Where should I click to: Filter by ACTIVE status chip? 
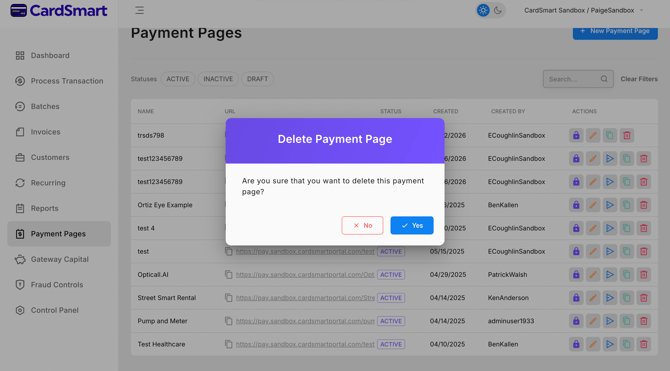[178, 79]
